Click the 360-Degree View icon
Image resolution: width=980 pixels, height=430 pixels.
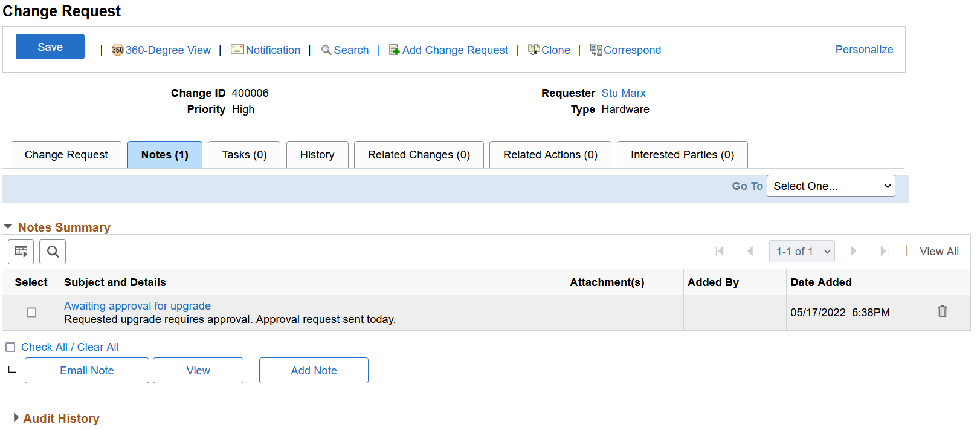pos(118,50)
